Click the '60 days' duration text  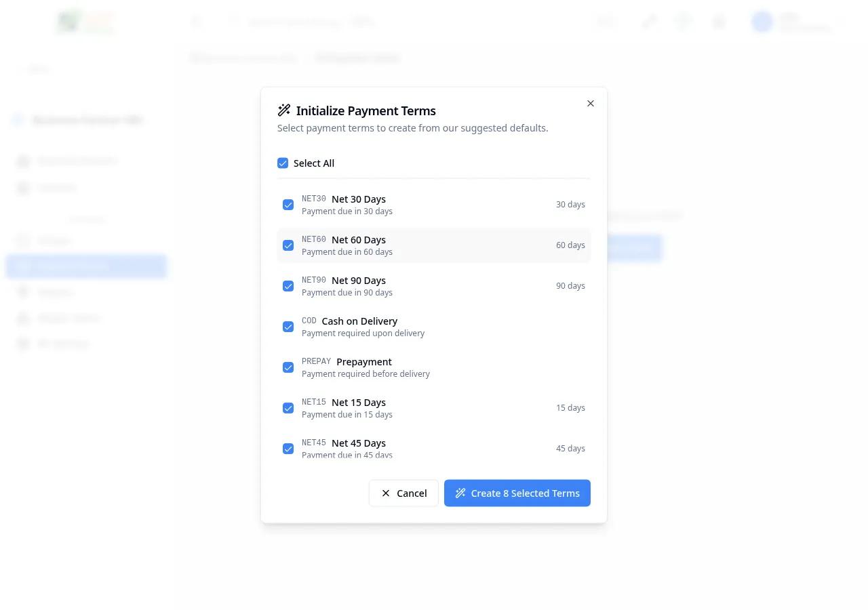click(570, 245)
